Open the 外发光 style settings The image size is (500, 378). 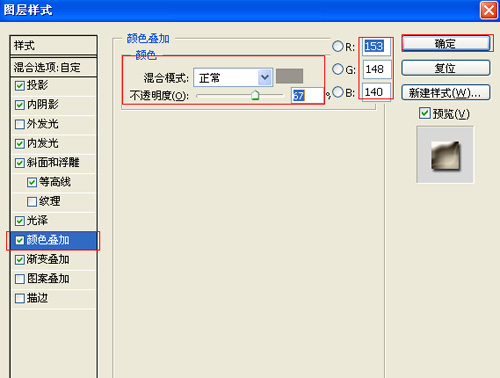tap(43, 124)
